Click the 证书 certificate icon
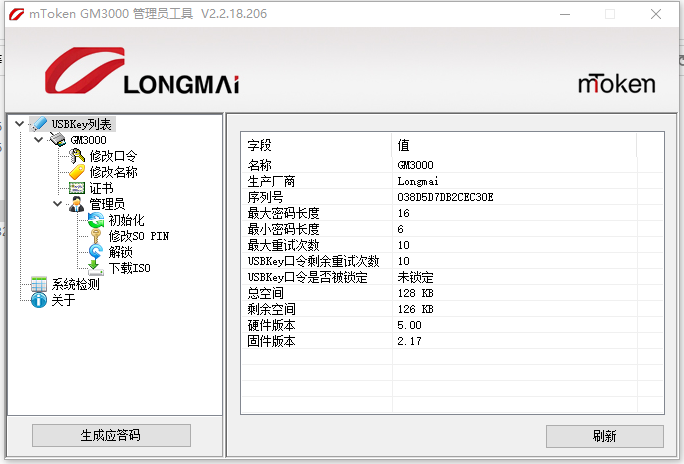684x464 pixels. click(77, 188)
